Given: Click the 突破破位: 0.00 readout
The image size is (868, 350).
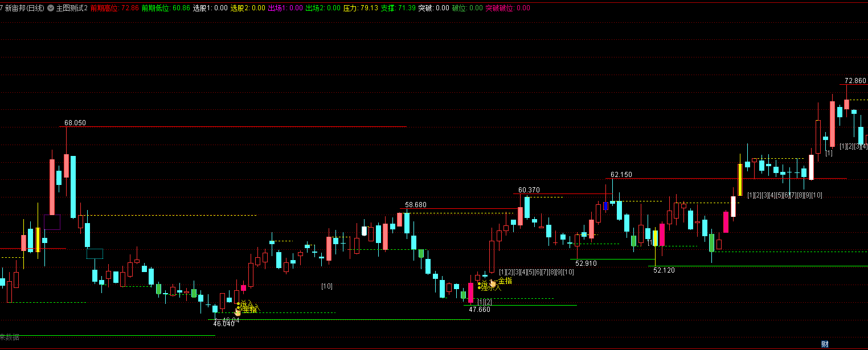Looking at the screenshot, I should [x=507, y=9].
